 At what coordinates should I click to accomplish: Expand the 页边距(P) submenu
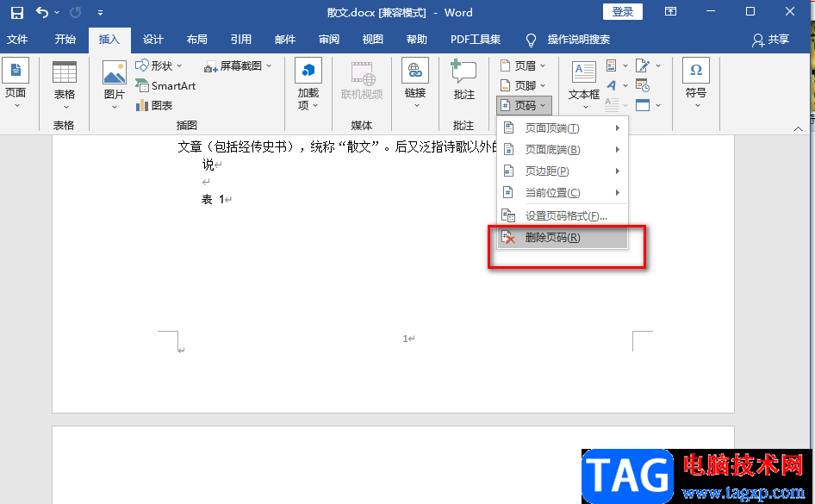coord(563,171)
